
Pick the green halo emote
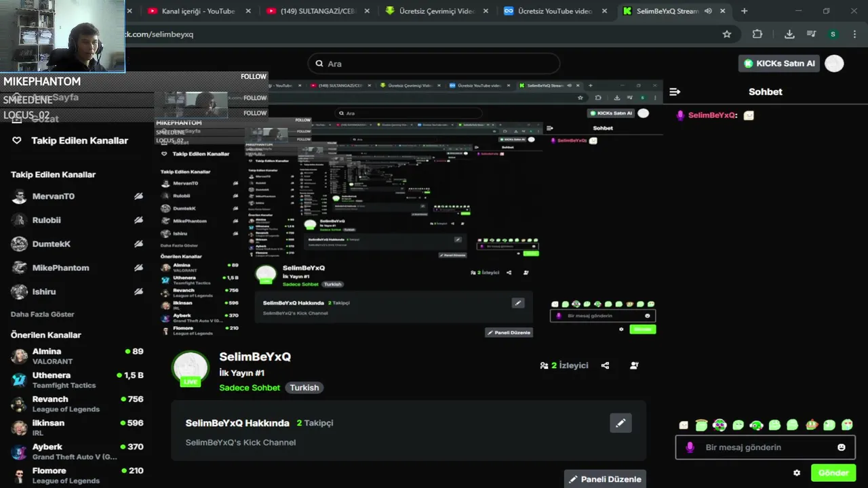pos(701,425)
